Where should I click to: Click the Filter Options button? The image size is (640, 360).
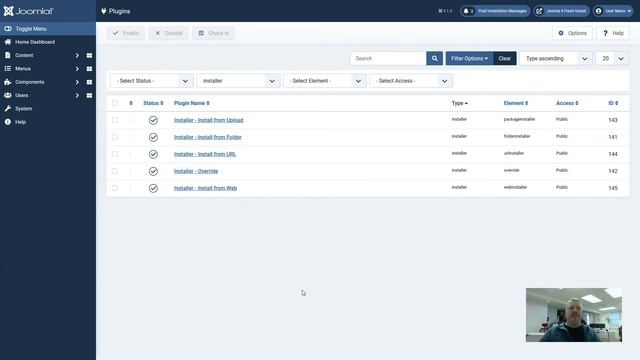(x=469, y=58)
